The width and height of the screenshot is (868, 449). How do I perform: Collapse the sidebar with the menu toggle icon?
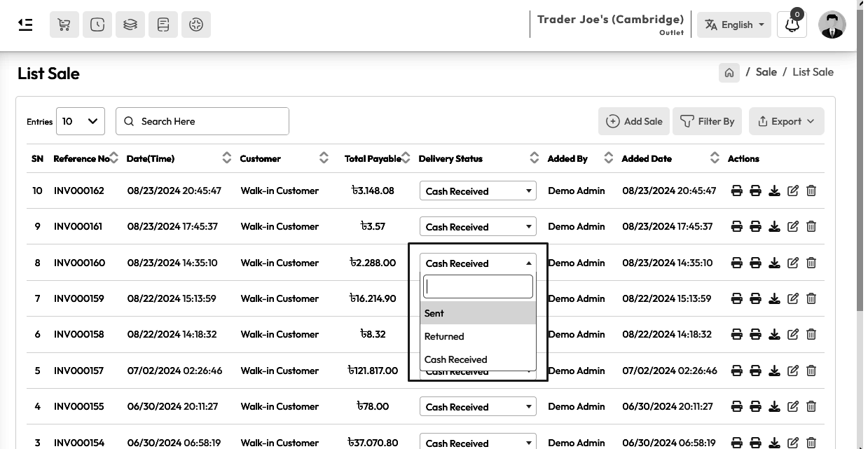pyautogui.click(x=25, y=25)
